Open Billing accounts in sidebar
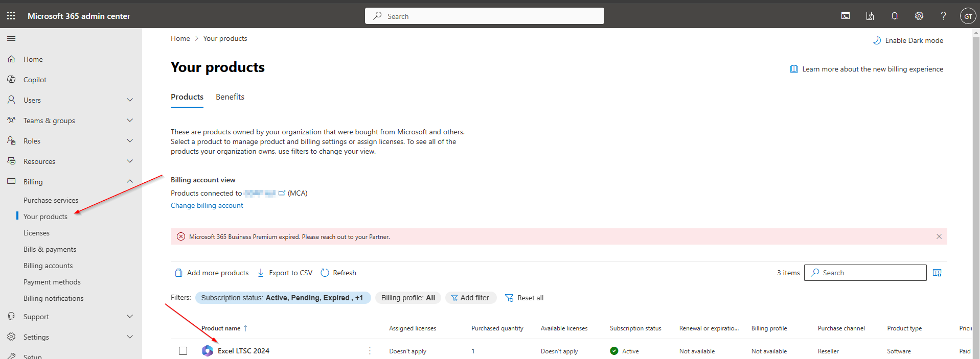The width and height of the screenshot is (980, 359). coord(48,266)
